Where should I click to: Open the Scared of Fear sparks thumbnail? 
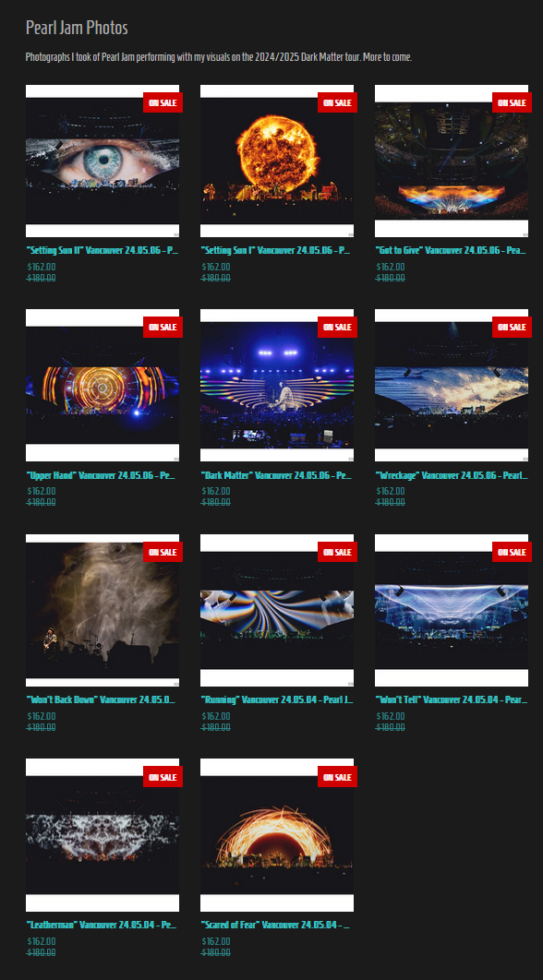pos(276,835)
